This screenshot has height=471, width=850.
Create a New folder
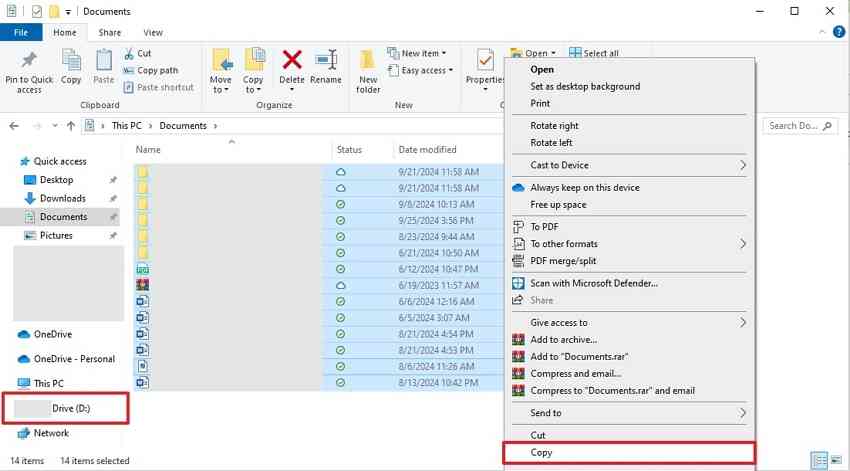[368, 71]
